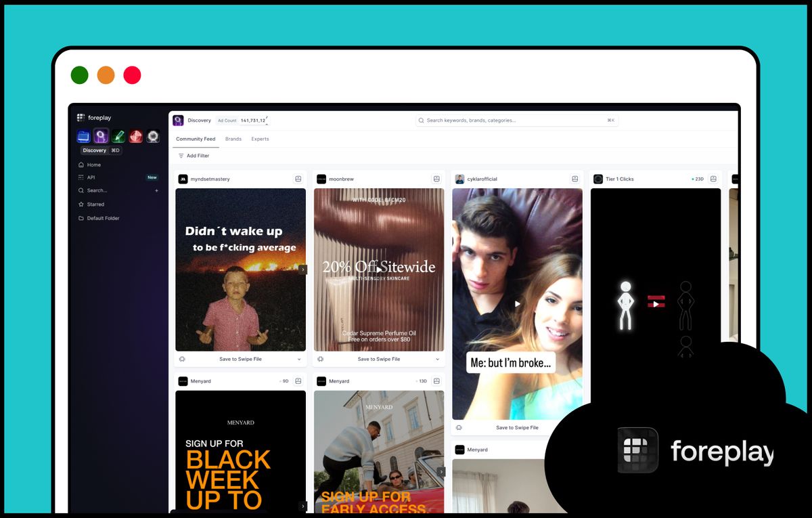Image resolution: width=812 pixels, height=518 pixels.
Task: Open the Menyard Black Week ad thumbnail
Action: click(240, 451)
